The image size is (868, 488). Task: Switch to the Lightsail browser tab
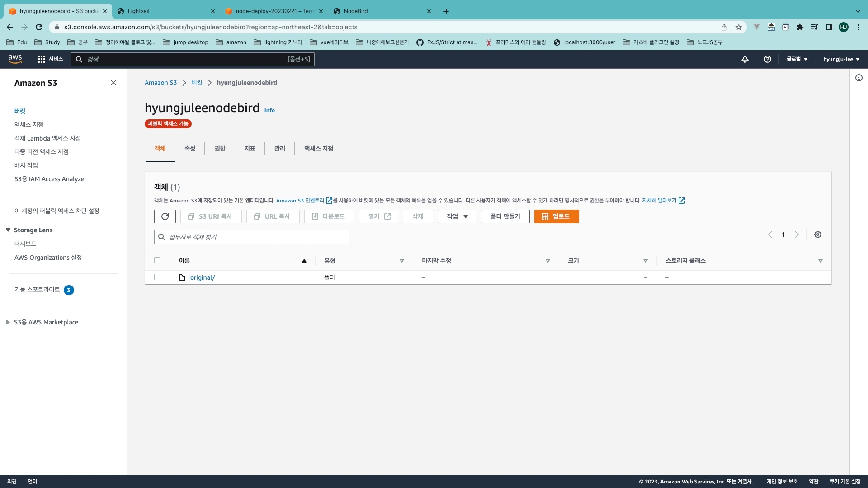pyautogui.click(x=166, y=11)
